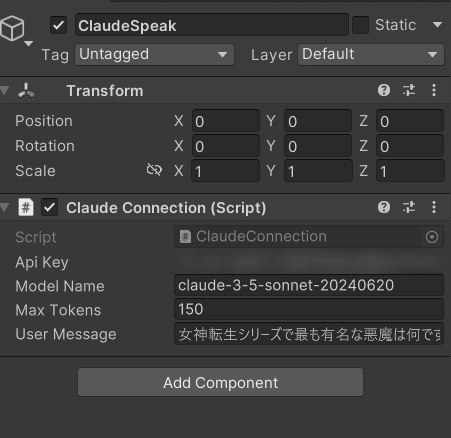
Task: Open Claude Connection three-dot context menu
Action: [434, 207]
